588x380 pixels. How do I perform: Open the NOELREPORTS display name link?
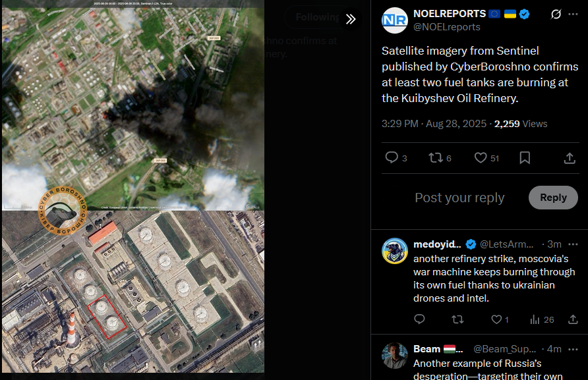tap(450, 14)
